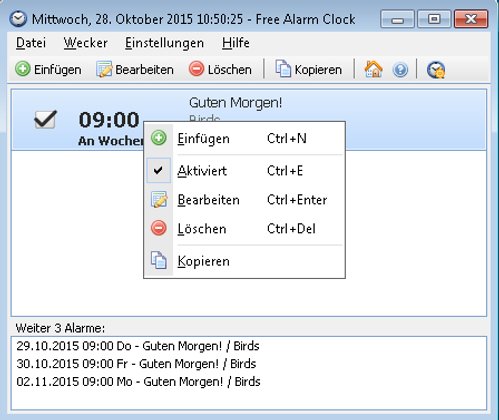This screenshot has height=420, width=499.
Task: Open the Datei menu
Action: pyautogui.click(x=31, y=43)
